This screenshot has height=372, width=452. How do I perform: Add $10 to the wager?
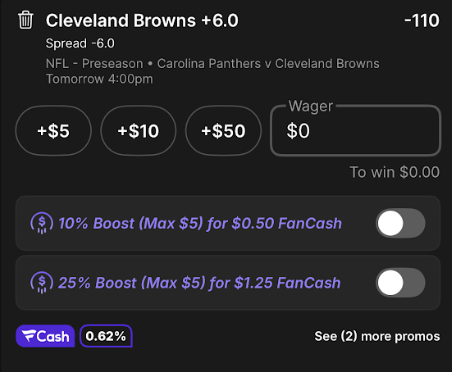(138, 131)
